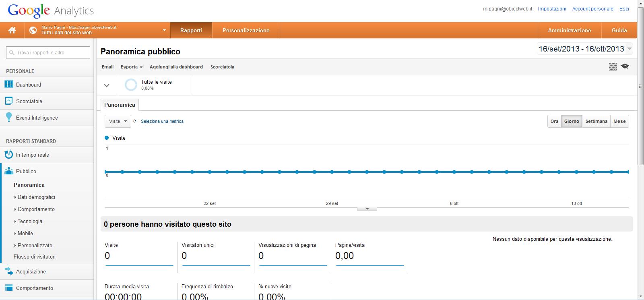Set graph granularity to Ora
The height and width of the screenshot is (300, 644).
tap(554, 121)
